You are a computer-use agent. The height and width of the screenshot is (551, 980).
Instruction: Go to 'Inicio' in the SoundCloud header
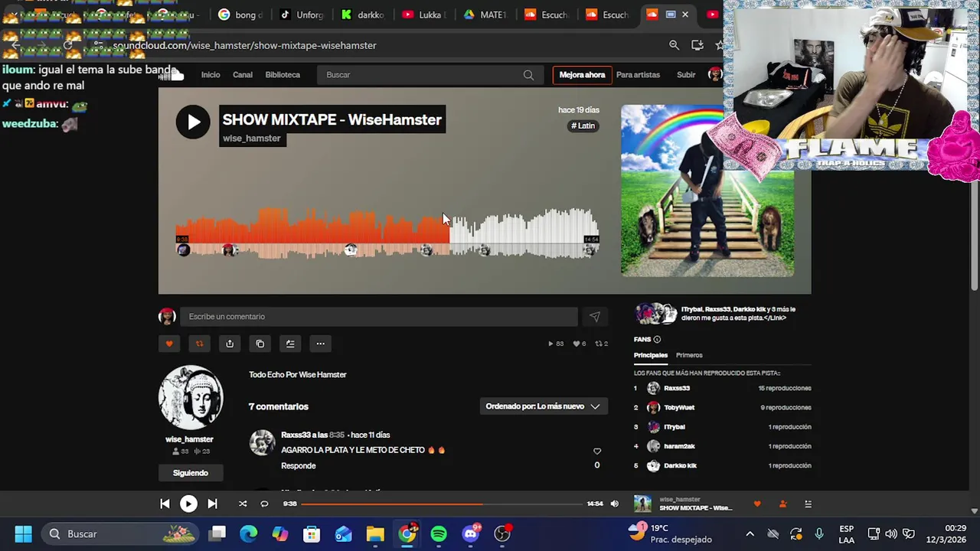click(x=211, y=75)
